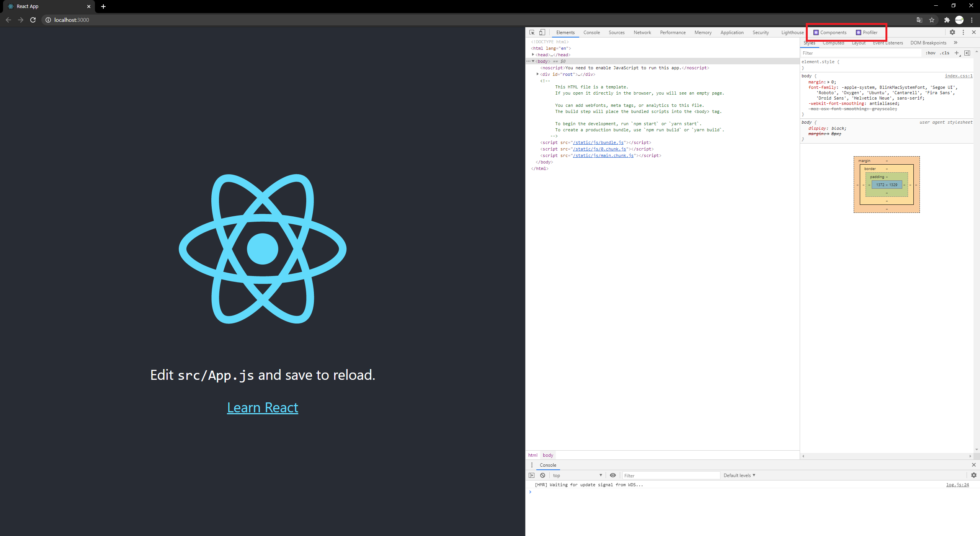This screenshot has width=980, height=536.
Task: Bookmark this page with star icon
Action: click(x=932, y=20)
